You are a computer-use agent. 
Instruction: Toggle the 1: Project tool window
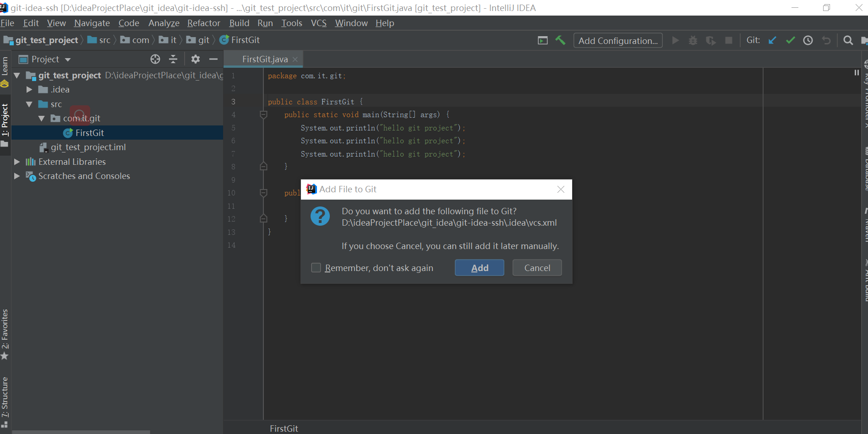(5, 125)
